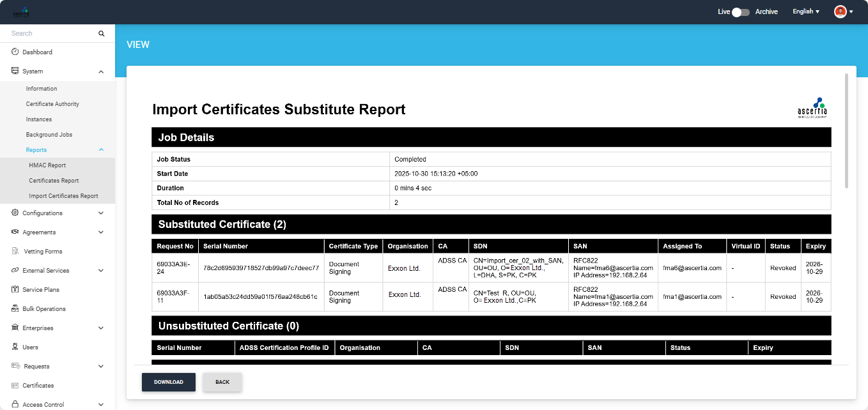Collapse the System menu section
This screenshot has height=410, width=868.
[101, 72]
